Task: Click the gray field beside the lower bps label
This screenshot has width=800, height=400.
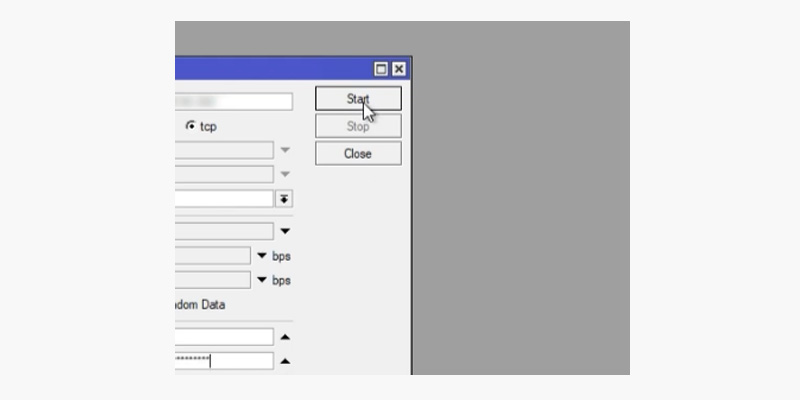Action: (x=213, y=280)
